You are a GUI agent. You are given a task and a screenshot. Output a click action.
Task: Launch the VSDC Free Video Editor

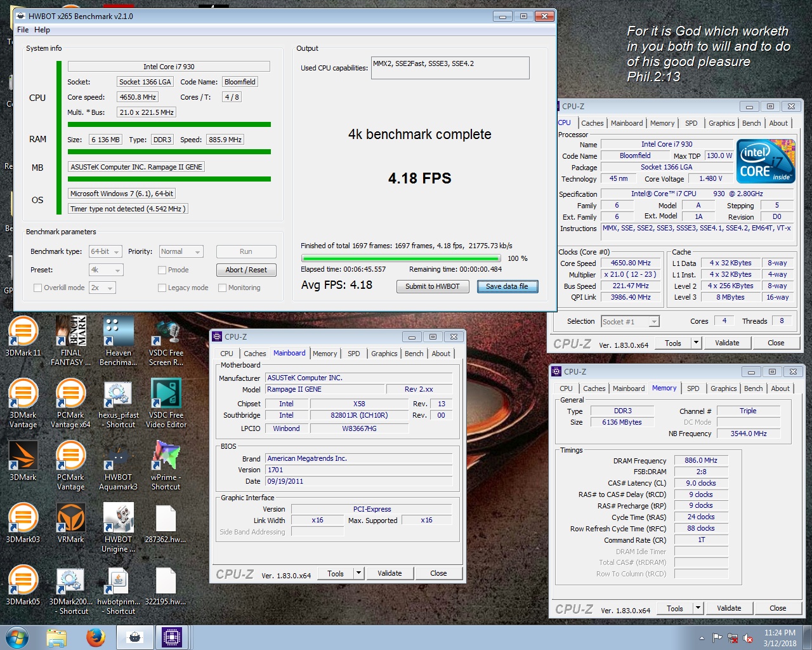(x=166, y=403)
